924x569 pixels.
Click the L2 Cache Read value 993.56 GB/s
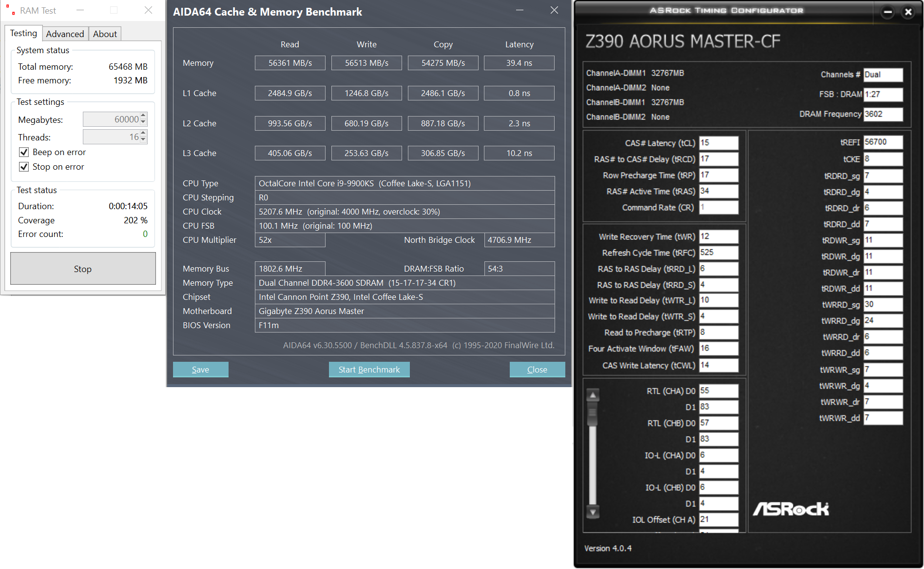290,123
